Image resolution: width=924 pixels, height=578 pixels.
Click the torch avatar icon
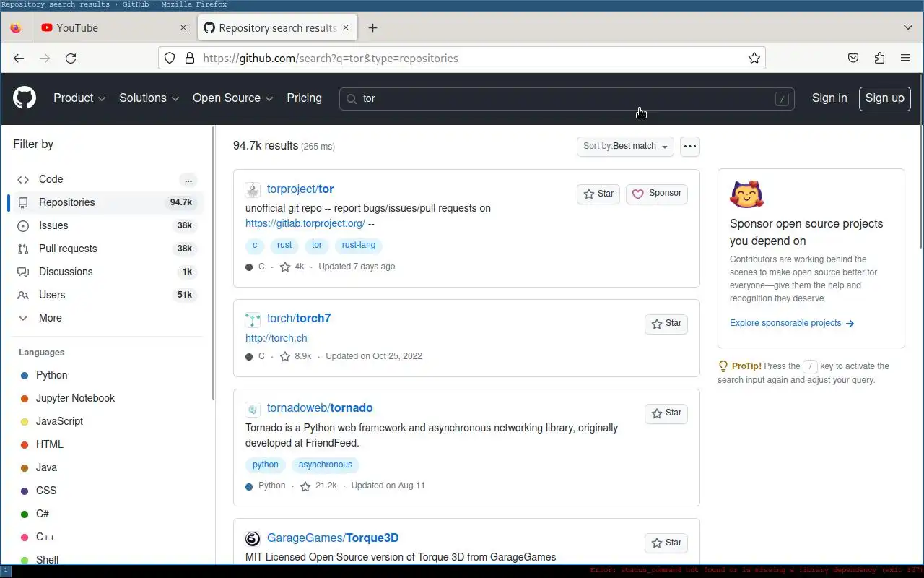253,319
